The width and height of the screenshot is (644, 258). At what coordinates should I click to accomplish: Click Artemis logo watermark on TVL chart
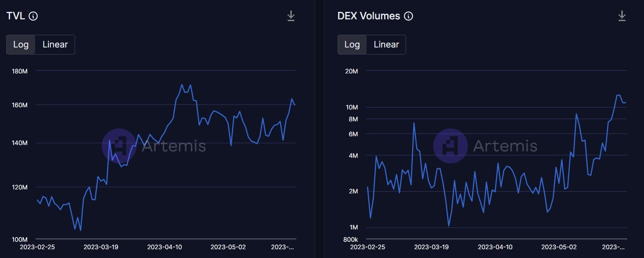[119, 146]
